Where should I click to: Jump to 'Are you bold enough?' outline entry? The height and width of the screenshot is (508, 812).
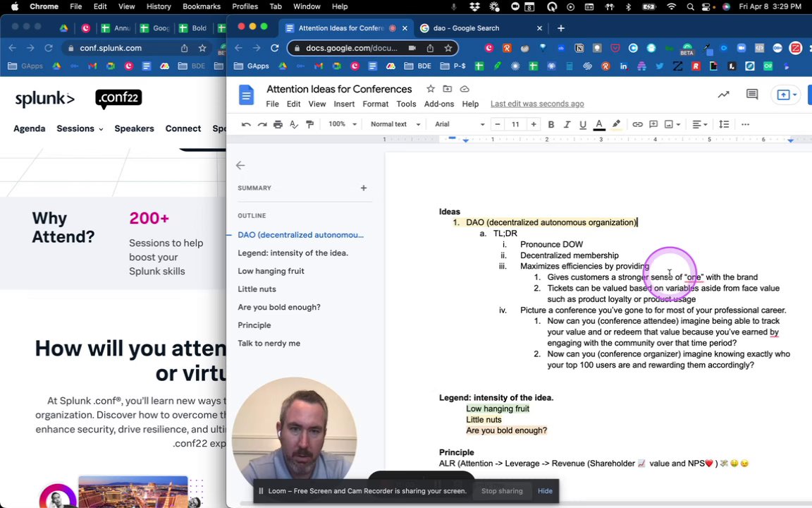coord(279,308)
